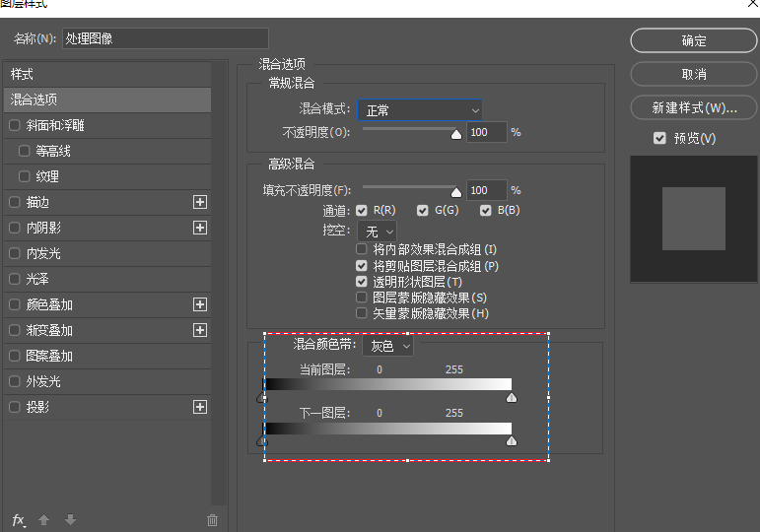The width and height of the screenshot is (760, 532).
Task: Select 混合选项 in the styles list
Action: pos(106,100)
